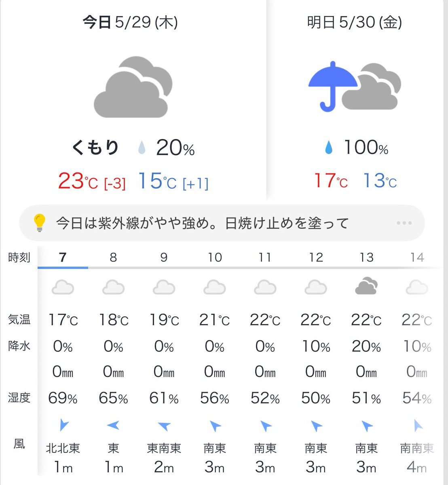The width and height of the screenshot is (448, 485).
Task: Click the pale raindrop beside 20%
Action: point(142,148)
